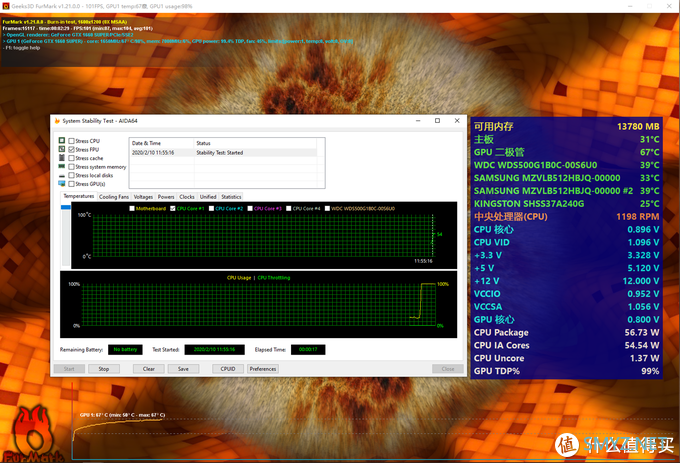
Task: Open the Voltages tab
Action: click(x=143, y=197)
